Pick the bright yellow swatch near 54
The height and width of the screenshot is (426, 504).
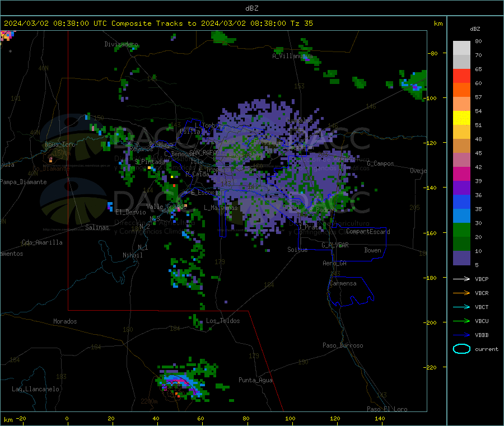point(461,118)
